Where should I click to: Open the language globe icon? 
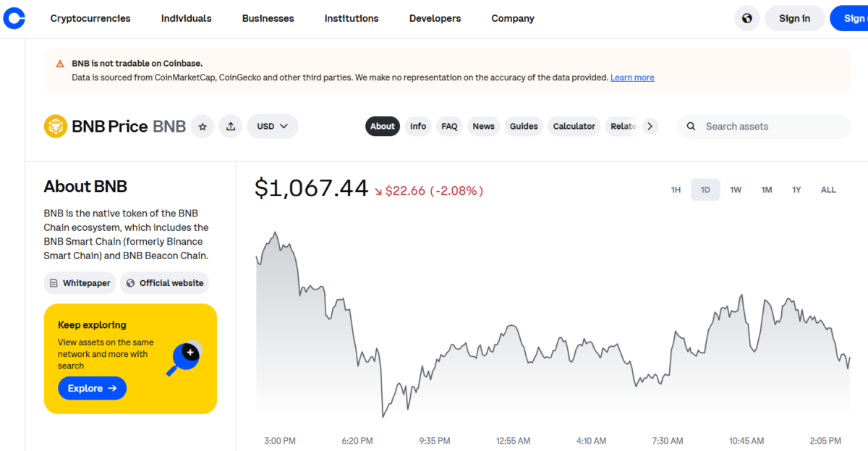click(x=747, y=18)
